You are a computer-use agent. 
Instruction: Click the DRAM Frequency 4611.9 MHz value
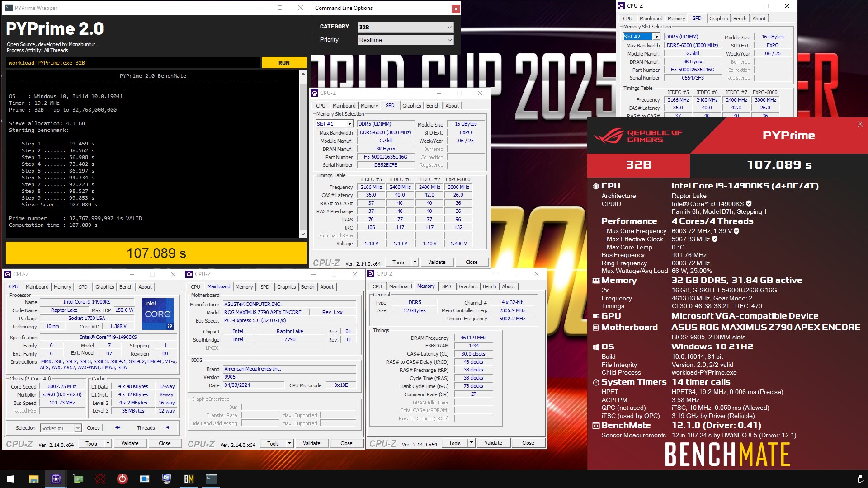473,338
